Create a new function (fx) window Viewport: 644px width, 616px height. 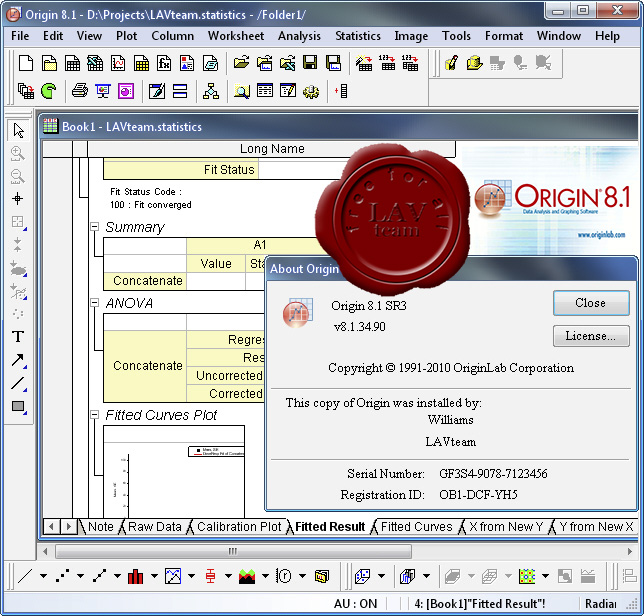point(164,63)
